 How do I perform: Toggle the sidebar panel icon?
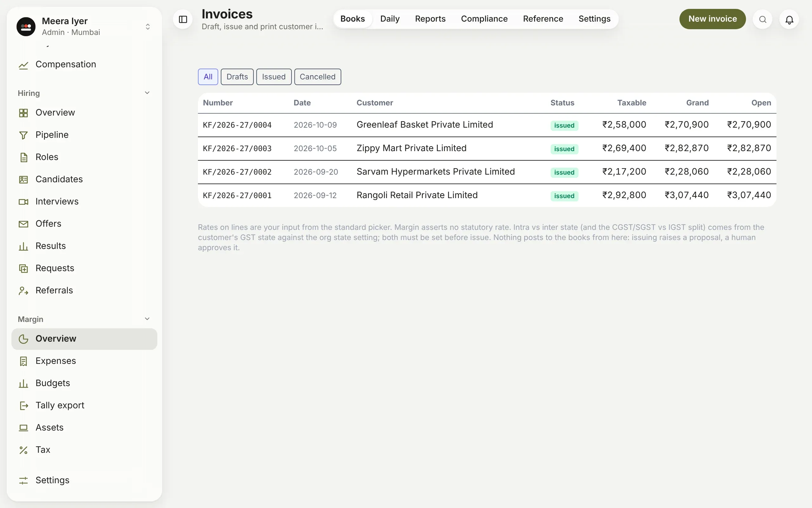(183, 19)
